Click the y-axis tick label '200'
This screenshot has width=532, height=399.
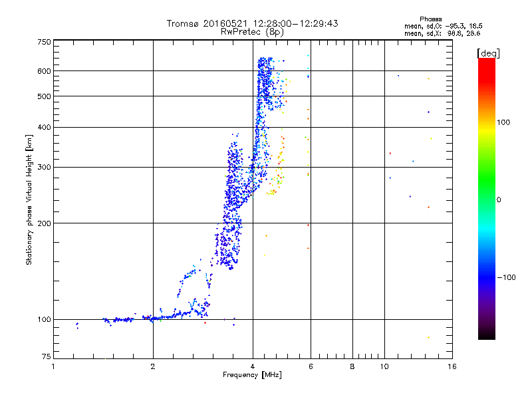(44, 223)
